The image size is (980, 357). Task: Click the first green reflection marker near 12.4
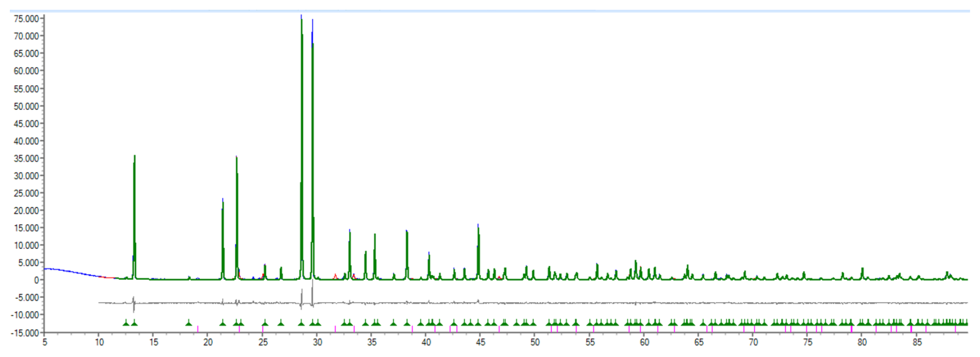pyautogui.click(x=125, y=323)
